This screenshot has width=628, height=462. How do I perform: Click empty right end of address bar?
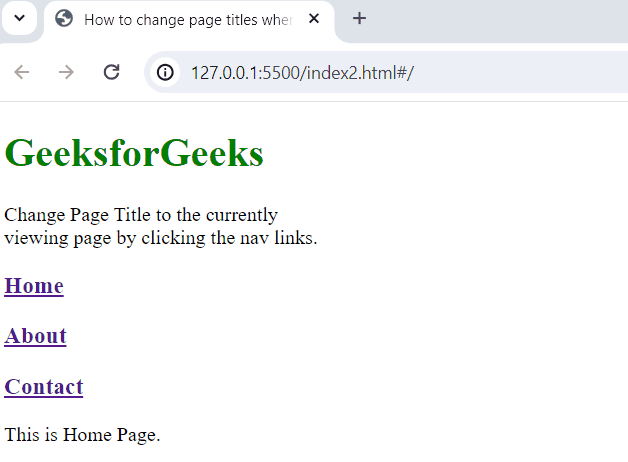click(540, 73)
